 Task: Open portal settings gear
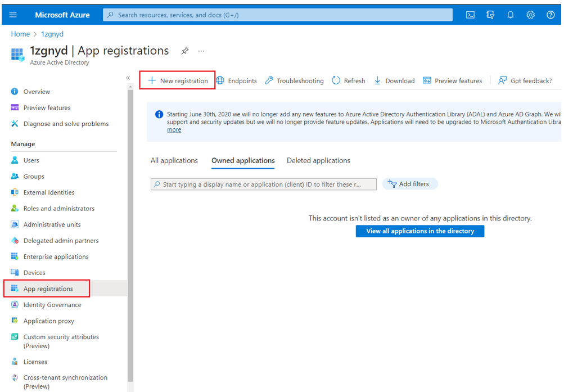[531, 15]
